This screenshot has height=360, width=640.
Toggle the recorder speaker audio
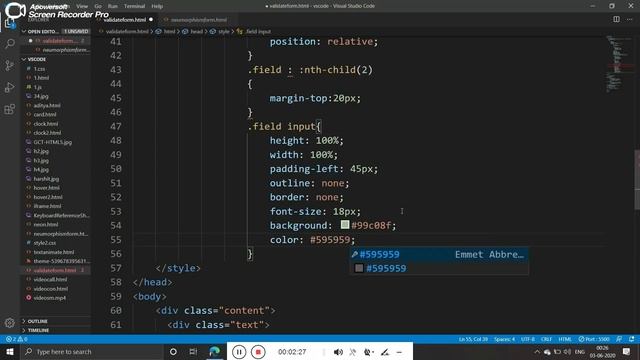tap(338, 352)
